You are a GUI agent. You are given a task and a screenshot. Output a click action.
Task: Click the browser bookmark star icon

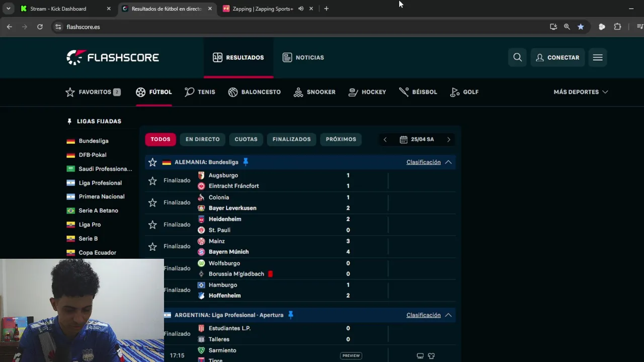pyautogui.click(x=581, y=27)
